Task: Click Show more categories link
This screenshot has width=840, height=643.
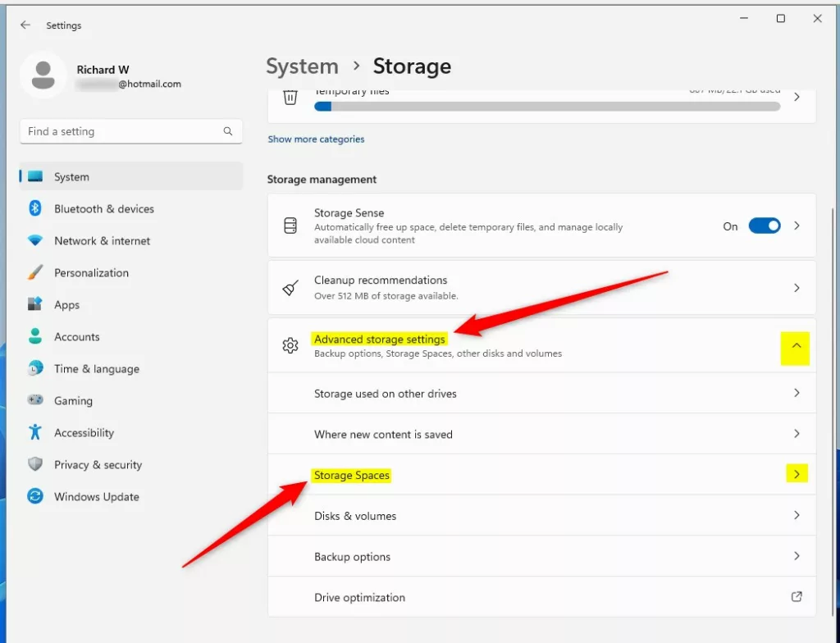Action: tap(316, 139)
